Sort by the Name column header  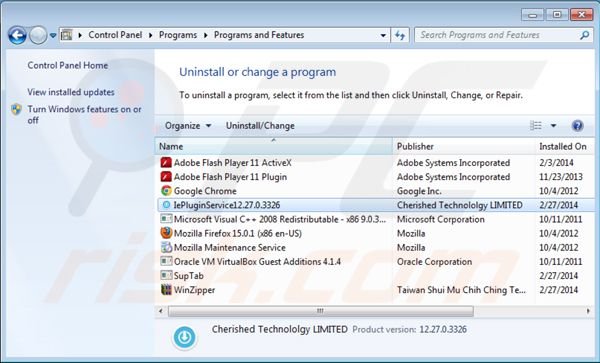(x=274, y=147)
